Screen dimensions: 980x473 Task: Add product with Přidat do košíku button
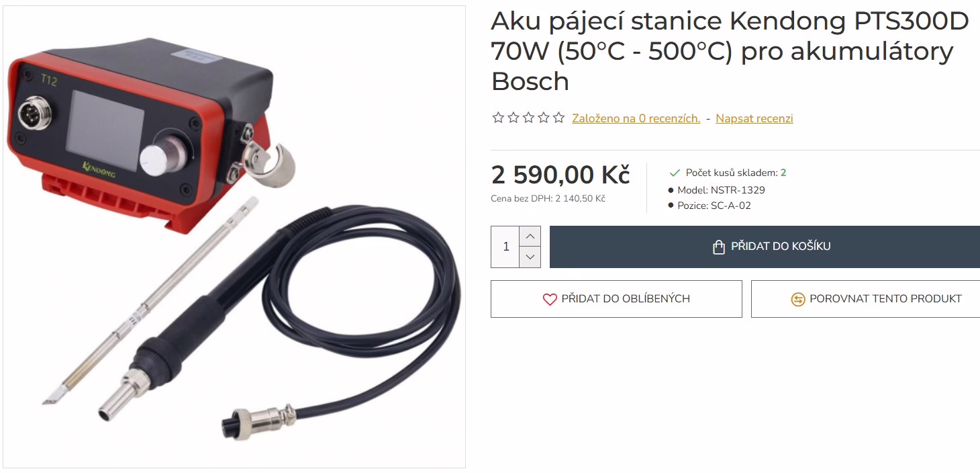(x=765, y=247)
